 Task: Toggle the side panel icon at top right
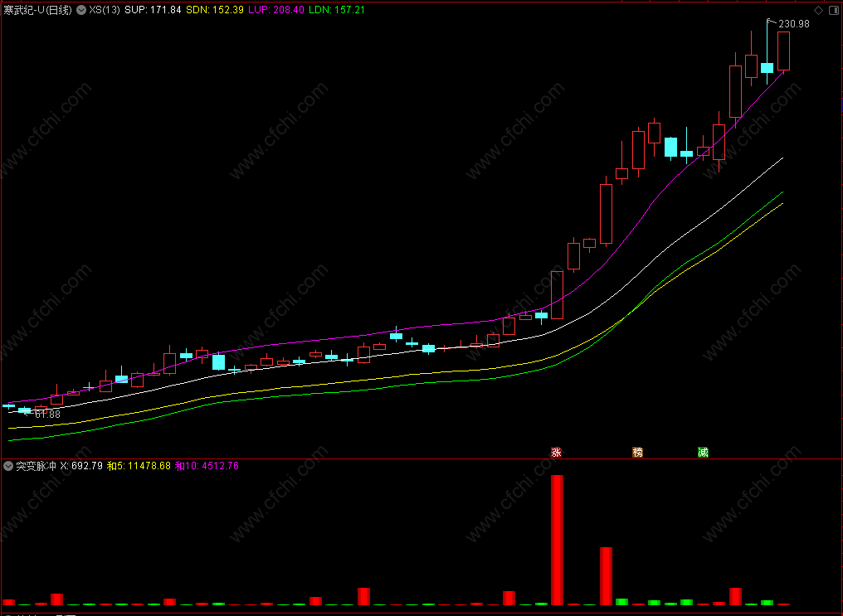pyautogui.click(x=834, y=10)
